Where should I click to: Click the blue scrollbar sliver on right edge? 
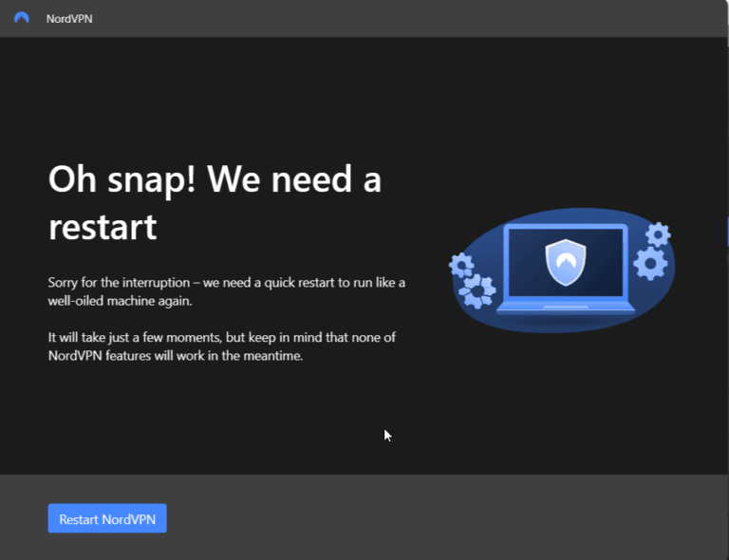pos(726,232)
